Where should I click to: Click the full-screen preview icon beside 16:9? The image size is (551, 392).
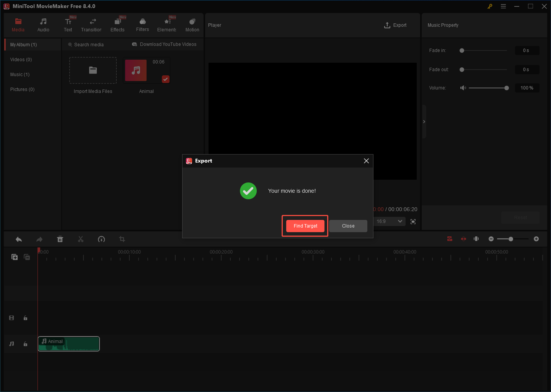413,221
